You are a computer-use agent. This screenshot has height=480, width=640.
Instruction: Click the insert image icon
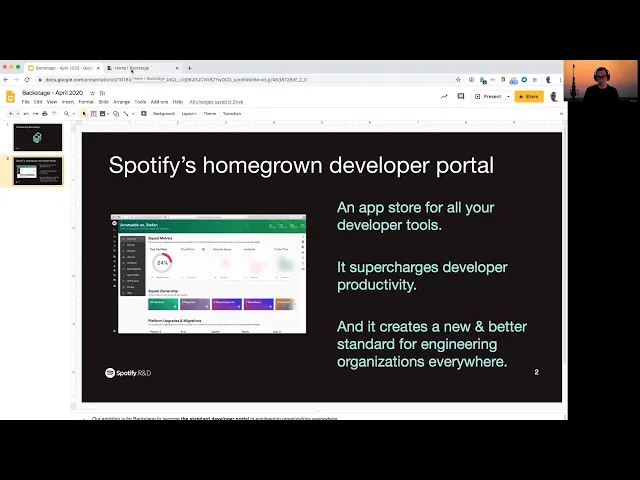102,113
